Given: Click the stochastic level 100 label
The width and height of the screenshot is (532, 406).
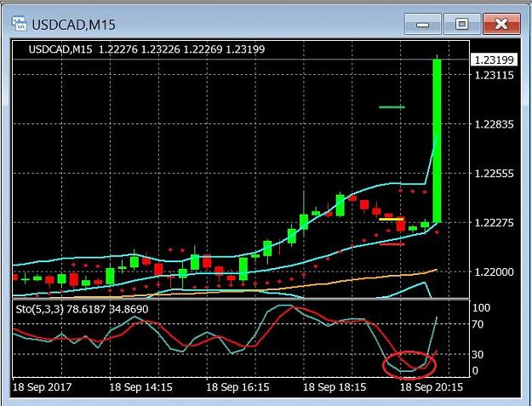Looking at the screenshot, I should [481, 307].
